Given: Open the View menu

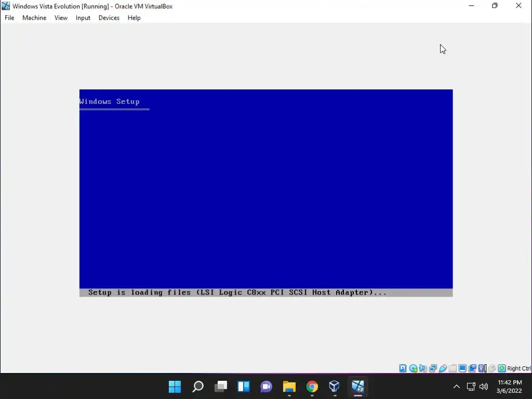Looking at the screenshot, I should (61, 18).
